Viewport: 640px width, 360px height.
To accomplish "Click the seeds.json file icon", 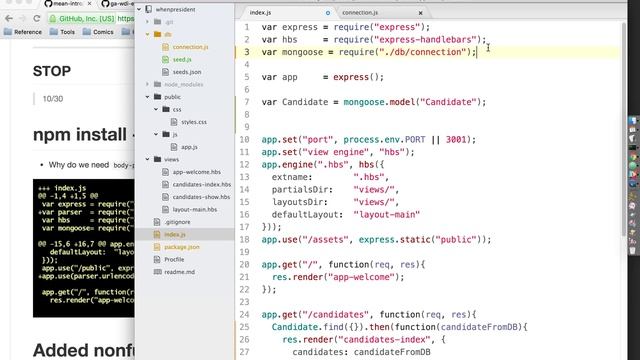I will point(165,72).
